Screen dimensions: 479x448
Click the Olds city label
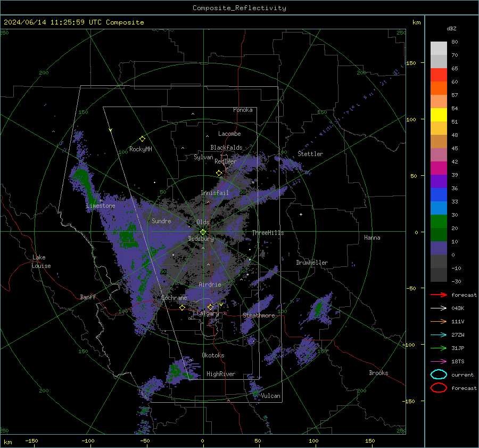[x=203, y=222]
